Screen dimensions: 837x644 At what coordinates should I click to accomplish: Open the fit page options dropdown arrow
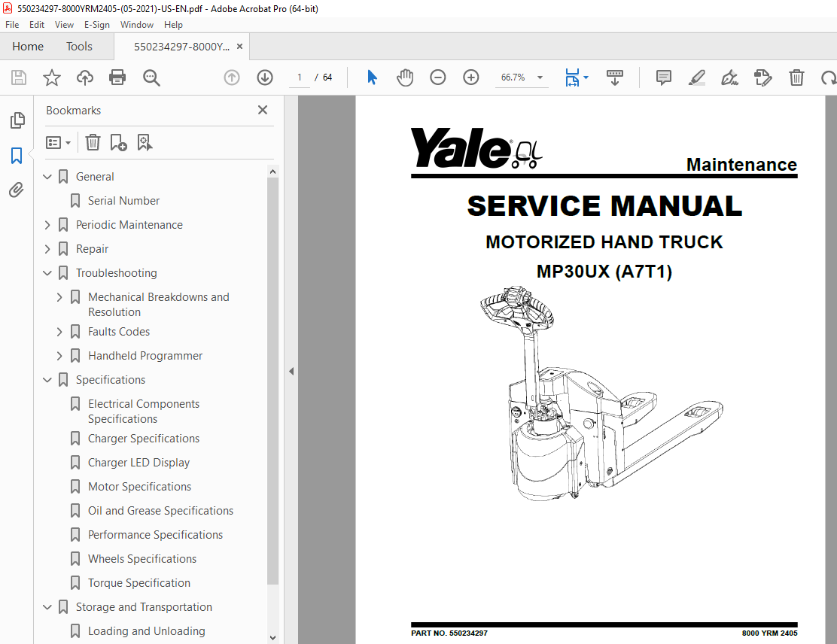[x=586, y=78]
